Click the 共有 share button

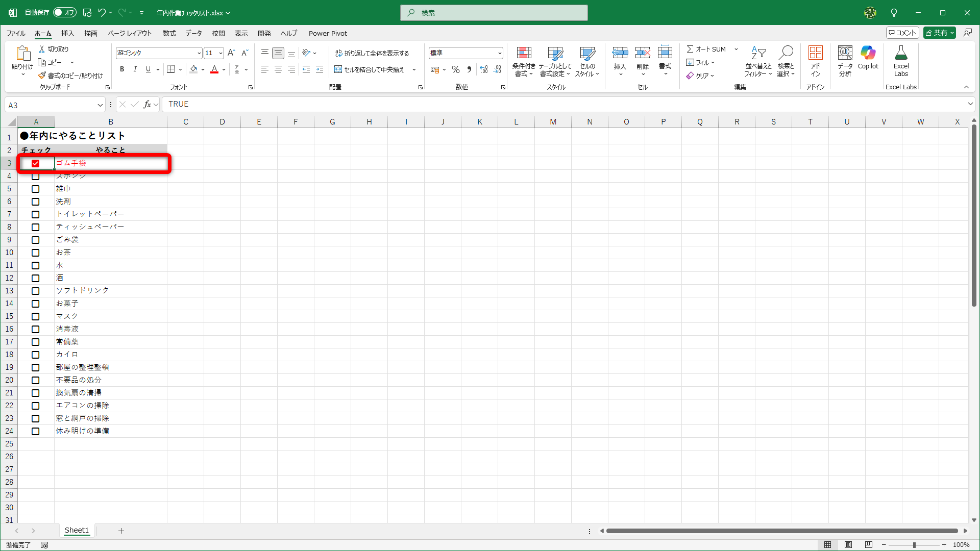click(x=937, y=33)
